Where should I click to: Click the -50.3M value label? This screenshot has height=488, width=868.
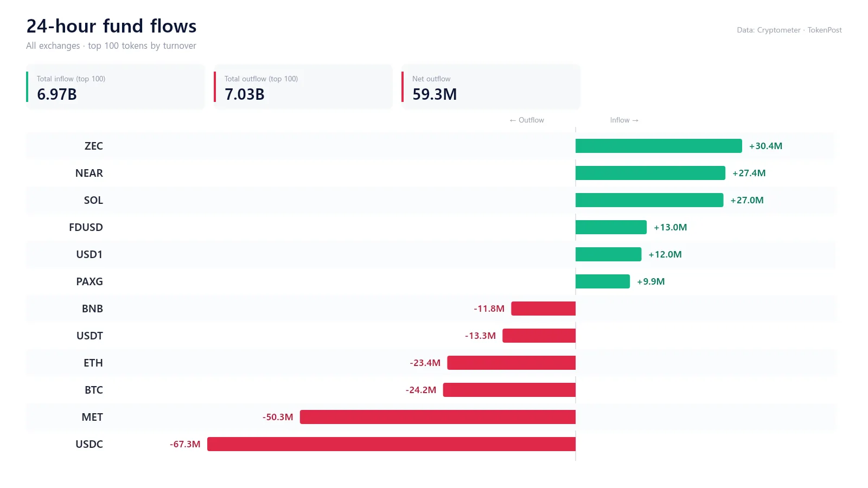pyautogui.click(x=278, y=417)
